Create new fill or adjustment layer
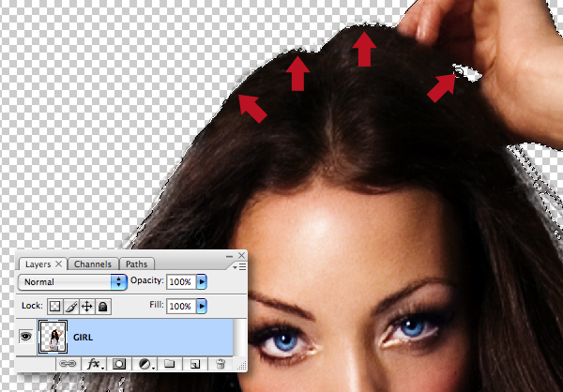 click(145, 364)
